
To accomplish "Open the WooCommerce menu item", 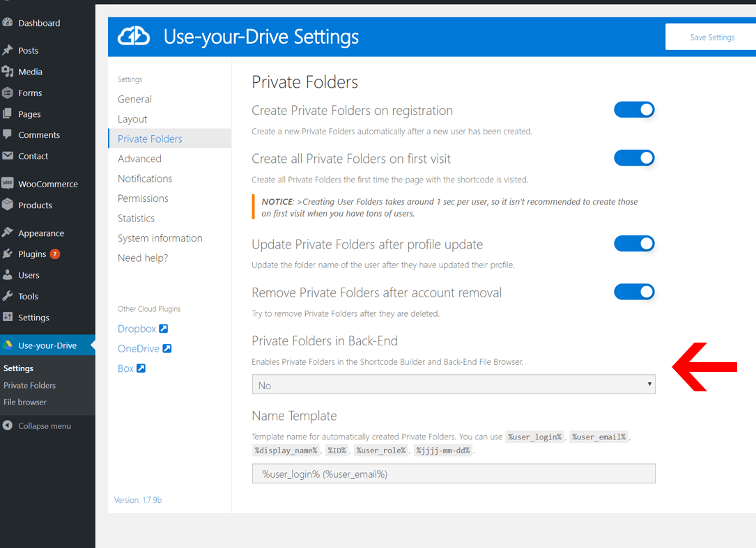I will point(48,184).
